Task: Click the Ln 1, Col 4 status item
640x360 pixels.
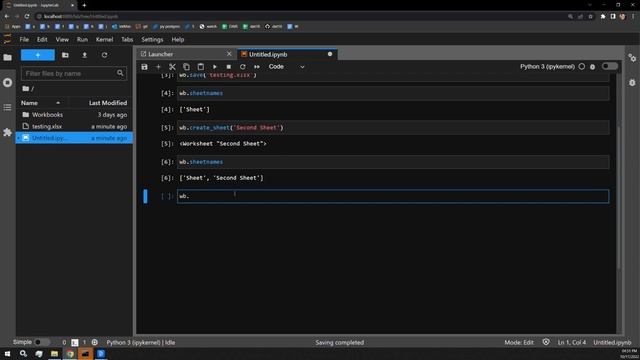Action: [x=571, y=342]
